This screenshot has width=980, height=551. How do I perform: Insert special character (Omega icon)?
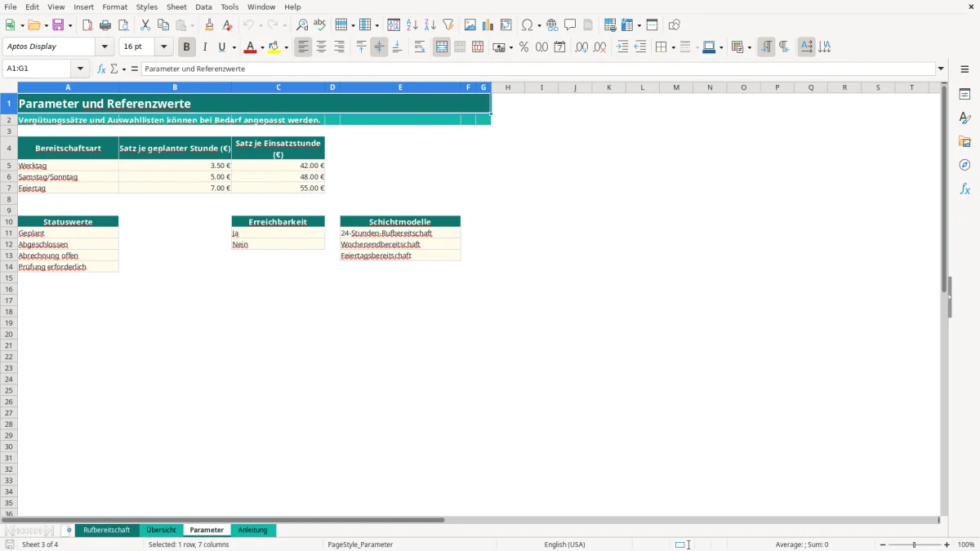(528, 25)
